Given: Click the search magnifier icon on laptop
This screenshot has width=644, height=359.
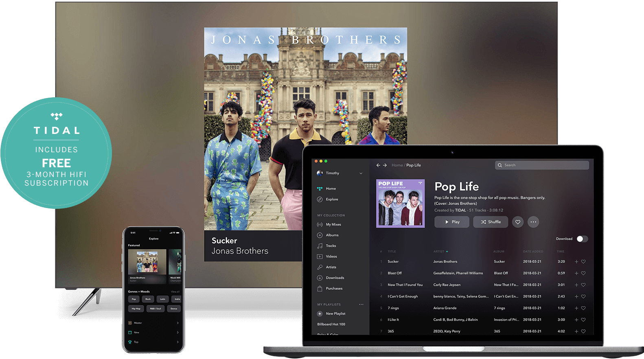Looking at the screenshot, I should [x=500, y=165].
